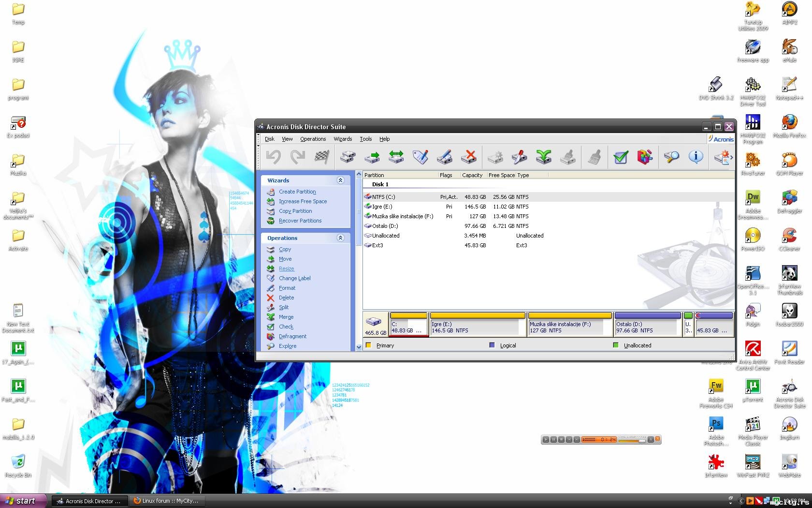Select the Muzika slike instalacije (F:) row

(549, 216)
